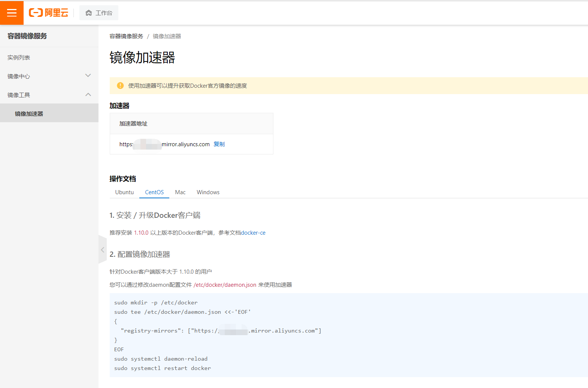Viewport: 588px width, 388px height.
Task: Click the mirror.aliyuncs.com address text
Action: 164,144
